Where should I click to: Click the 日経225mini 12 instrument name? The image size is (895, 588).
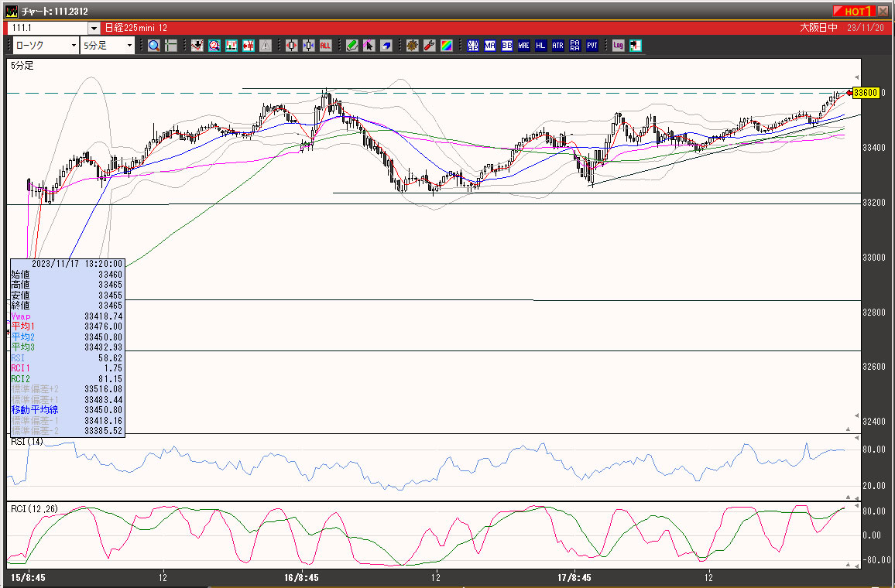(135, 28)
